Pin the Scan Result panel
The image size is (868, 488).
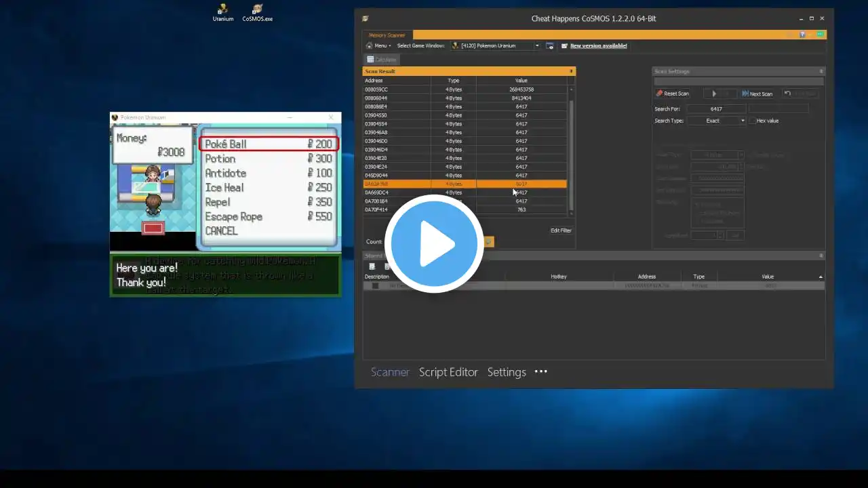[571, 71]
